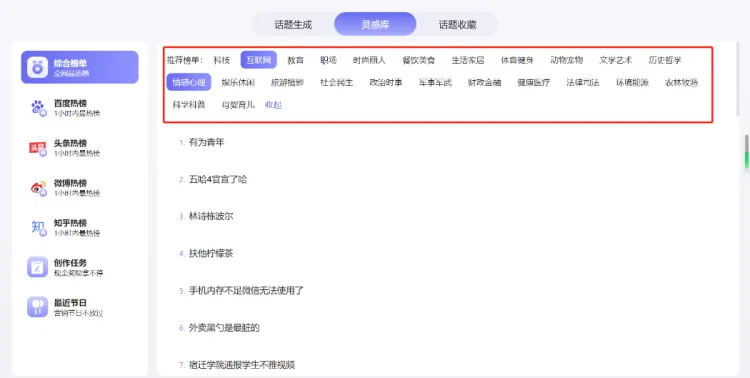Open the 百度热榜 list
The height and width of the screenshot is (378, 750).
pyautogui.click(x=80, y=108)
